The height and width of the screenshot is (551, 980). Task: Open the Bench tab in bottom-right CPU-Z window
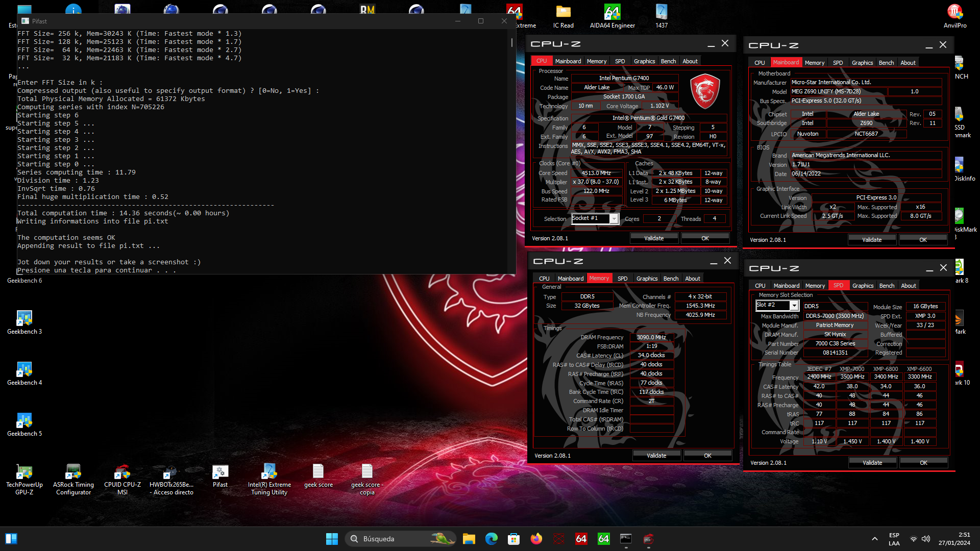tap(887, 286)
